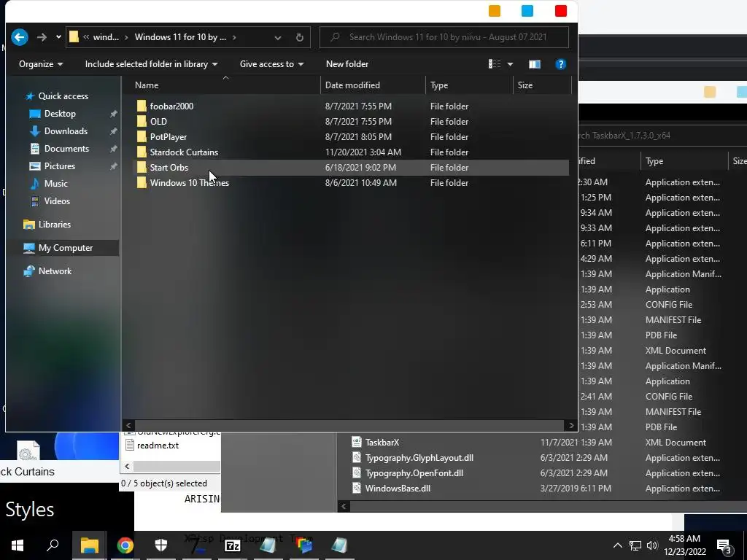747x560 pixels.
Task: Click the Help question mark icon
Action: click(x=561, y=64)
